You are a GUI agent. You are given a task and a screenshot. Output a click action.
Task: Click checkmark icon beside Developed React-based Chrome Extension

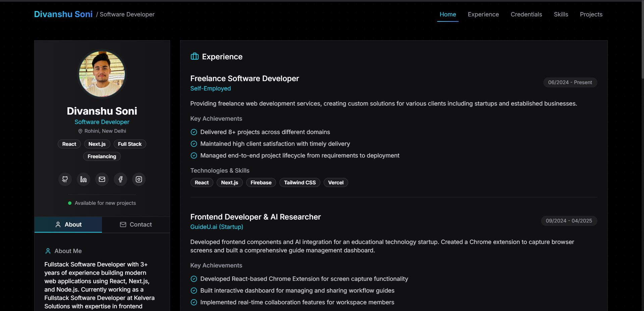(x=194, y=279)
